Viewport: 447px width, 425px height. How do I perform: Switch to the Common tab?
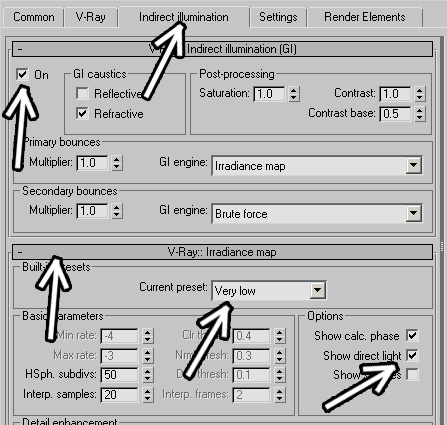tap(33, 17)
